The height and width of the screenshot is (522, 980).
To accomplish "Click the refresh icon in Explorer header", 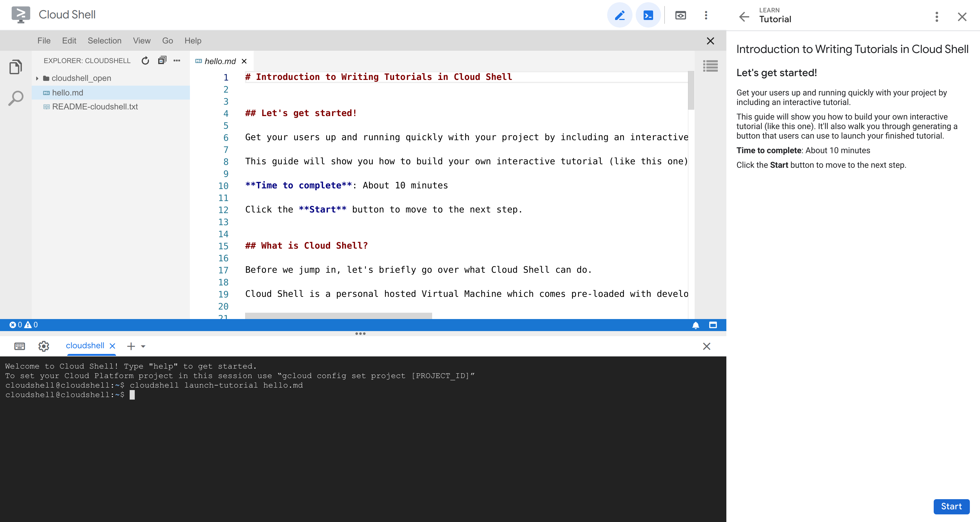I will click(x=145, y=61).
